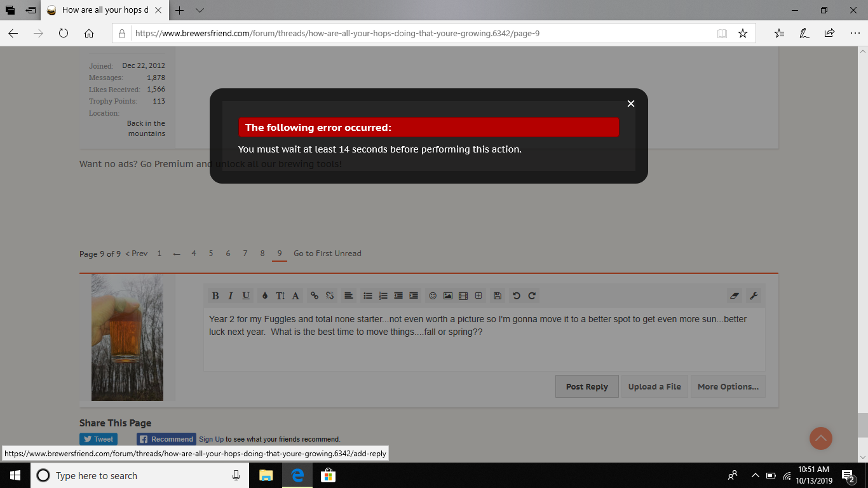Toggle bold formatting in the reply editor
868x488 pixels.
(215, 295)
